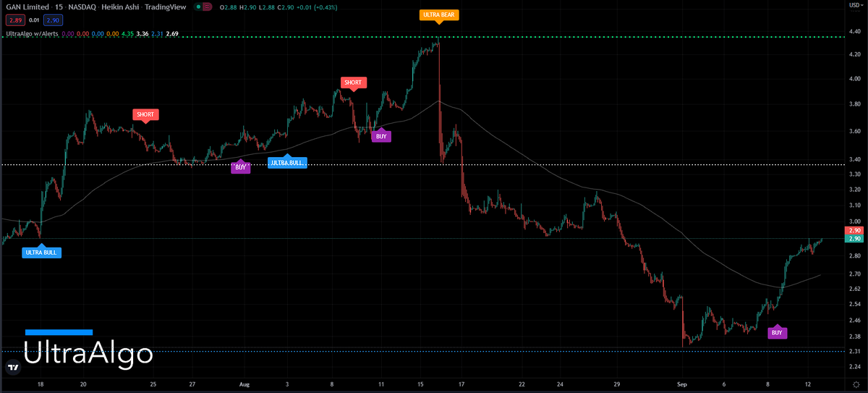Click the 2.62 price axis label

(x=854, y=289)
